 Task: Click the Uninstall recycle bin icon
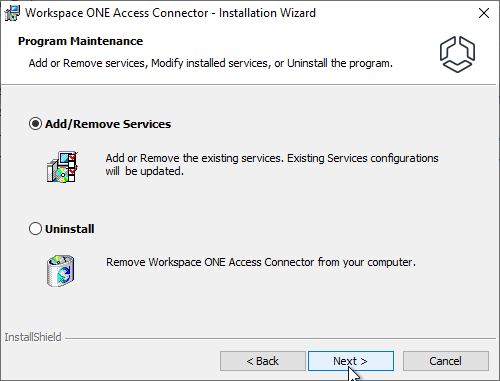pos(61,271)
